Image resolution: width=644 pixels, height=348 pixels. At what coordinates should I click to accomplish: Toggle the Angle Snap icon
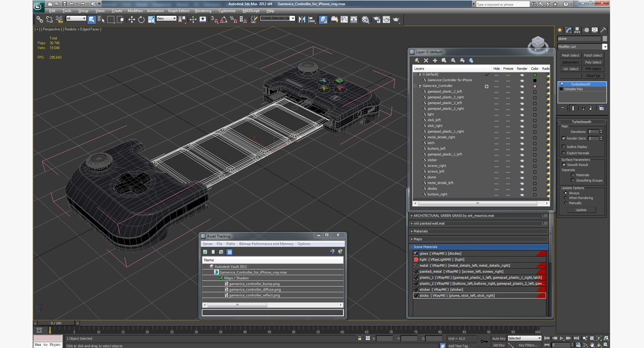tap(224, 20)
